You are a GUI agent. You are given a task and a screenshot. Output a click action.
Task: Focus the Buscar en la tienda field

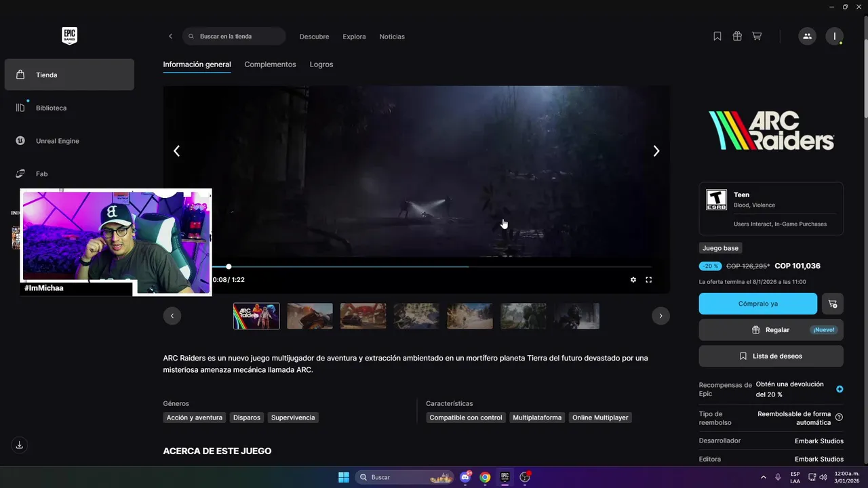pos(234,37)
